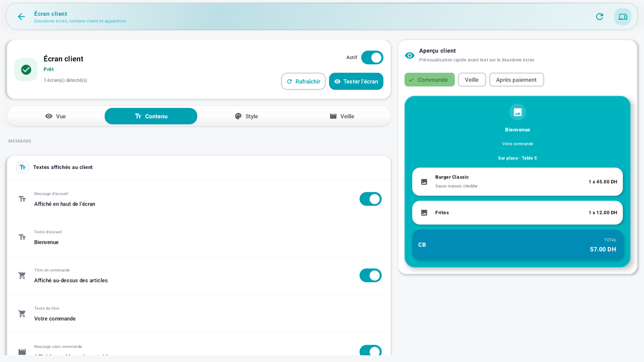This screenshot has width=644, height=362.
Task: Click the image placeholder above Bienvenue
Action: 518,112
